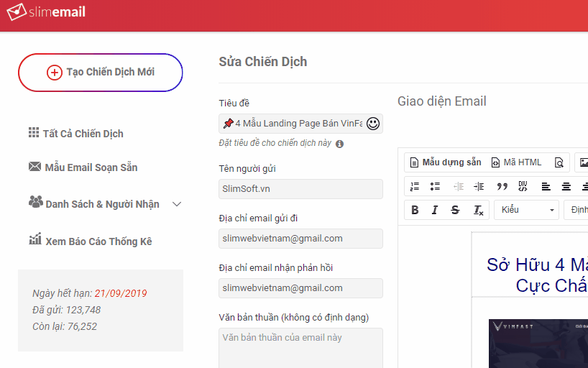Create a DIV container
This screenshot has height=368, width=588.
(523, 186)
